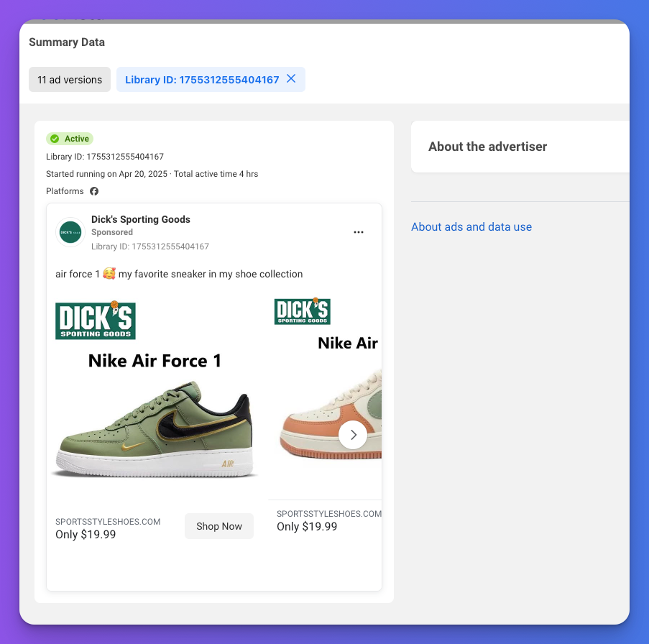Click the "Nike Air Force 1" title text
649x644 pixels.
pos(155,361)
